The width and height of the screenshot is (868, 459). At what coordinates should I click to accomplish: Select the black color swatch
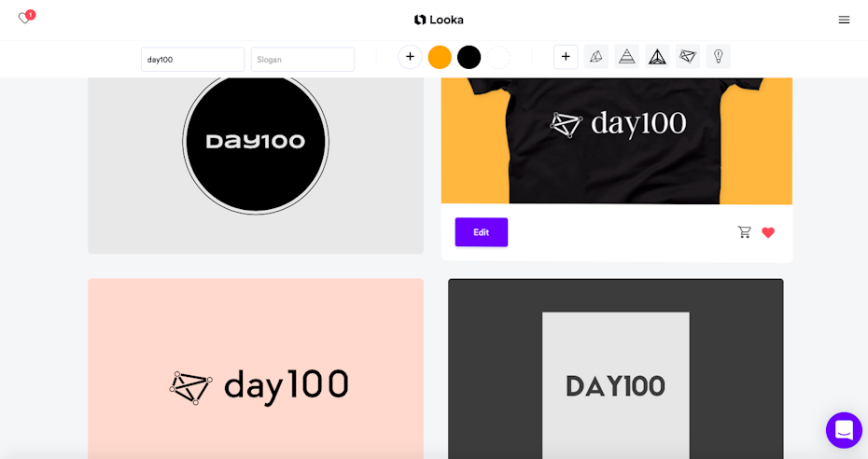click(x=469, y=57)
